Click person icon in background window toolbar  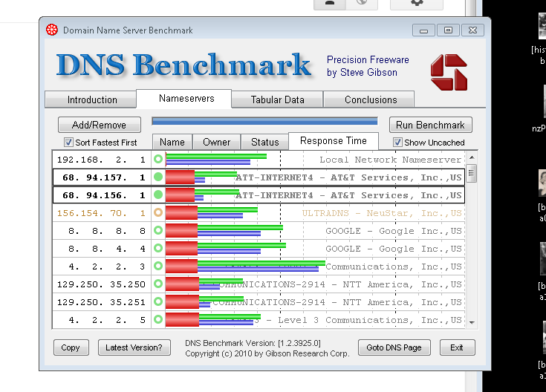(x=330, y=3)
